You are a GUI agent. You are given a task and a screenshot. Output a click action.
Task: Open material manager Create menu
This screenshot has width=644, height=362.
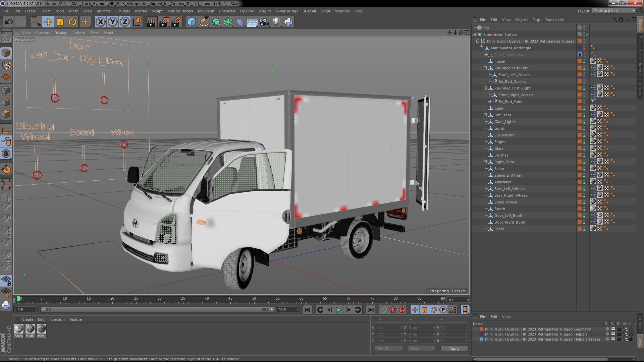point(28,319)
